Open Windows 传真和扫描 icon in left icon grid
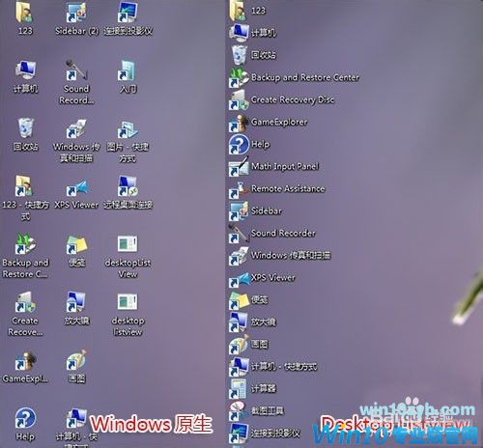The image size is (483, 448). [76, 128]
